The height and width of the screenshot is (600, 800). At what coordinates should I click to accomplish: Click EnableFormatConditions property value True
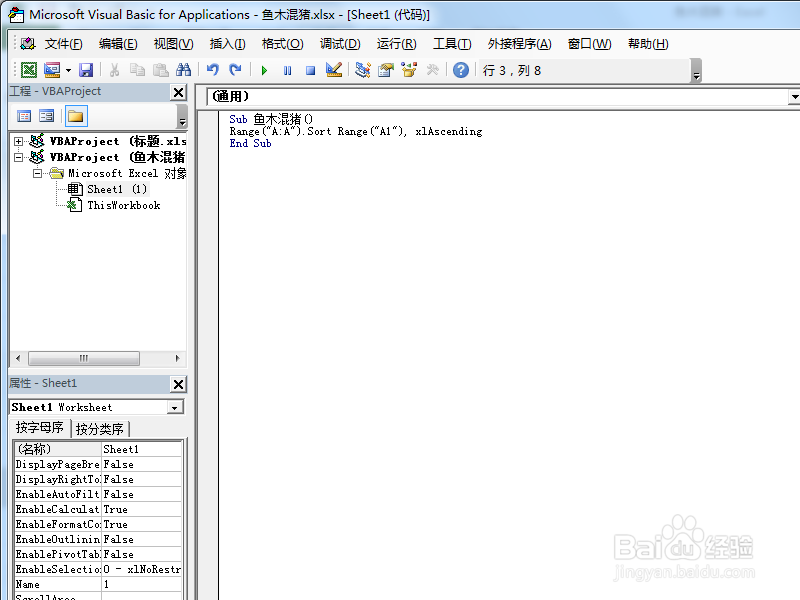click(x=141, y=524)
